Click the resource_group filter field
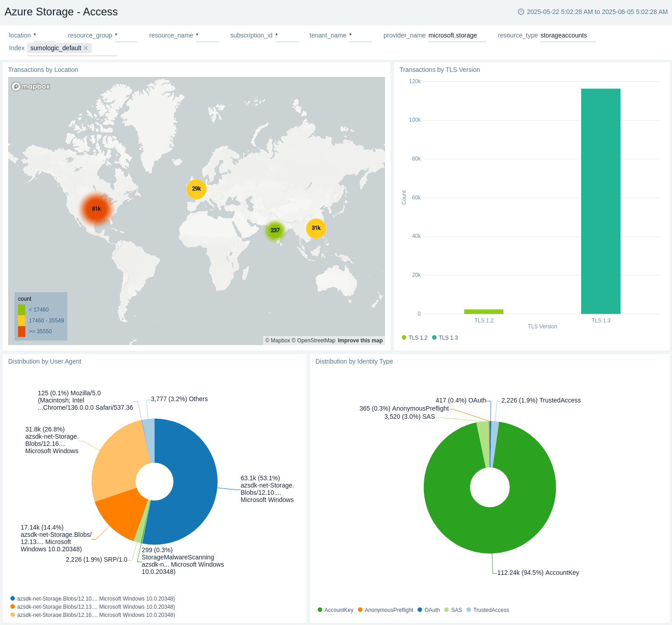Screen dimensions: 672x625 [126, 36]
